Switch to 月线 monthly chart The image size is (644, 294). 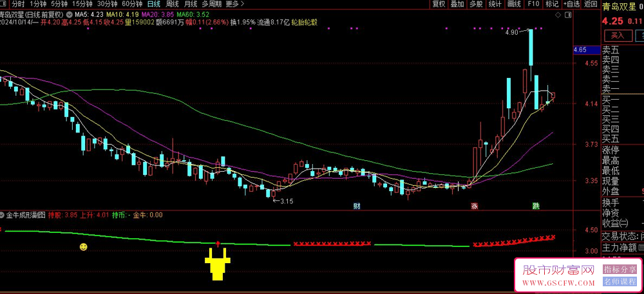(190, 4)
